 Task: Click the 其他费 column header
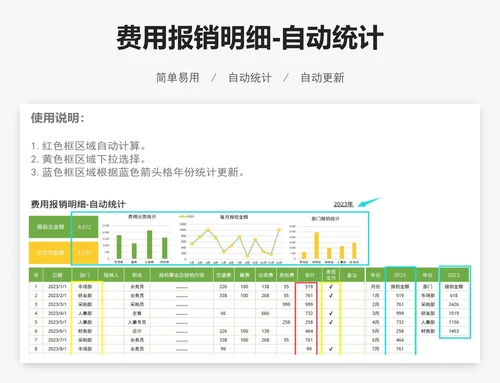tap(286, 275)
